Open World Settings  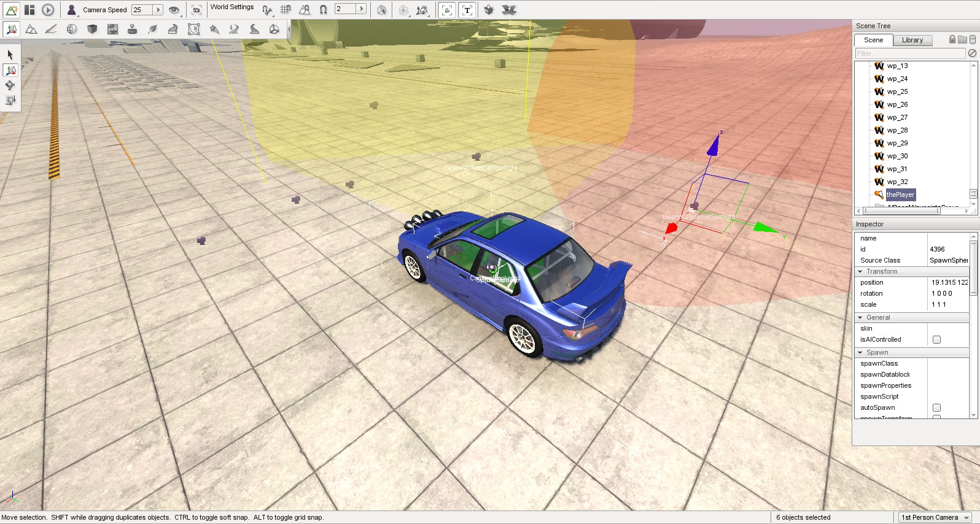click(232, 7)
